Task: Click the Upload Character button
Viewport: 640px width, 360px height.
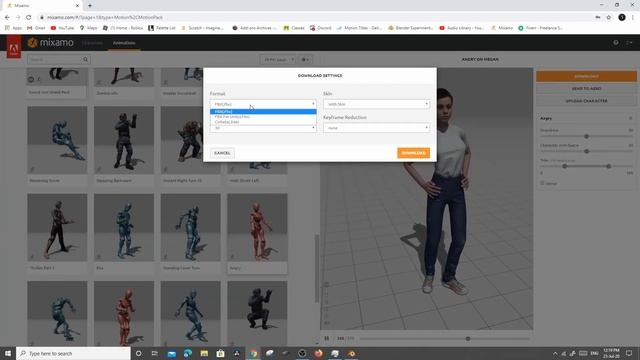Action: pyautogui.click(x=586, y=101)
